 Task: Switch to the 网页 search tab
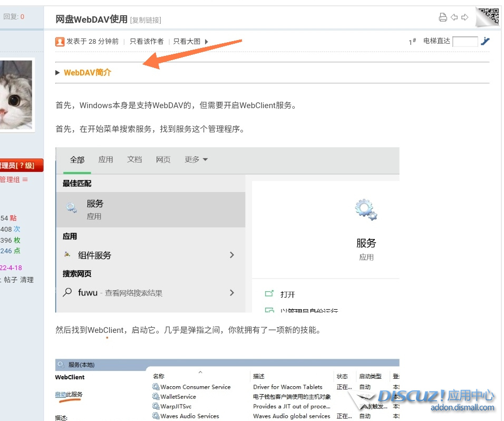pyautogui.click(x=163, y=159)
